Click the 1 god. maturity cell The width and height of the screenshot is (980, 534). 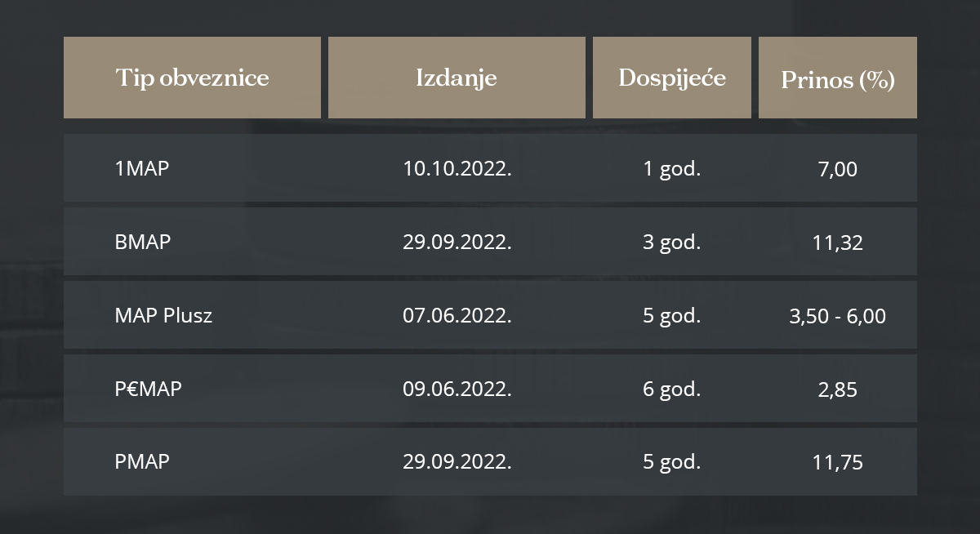coord(672,170)
